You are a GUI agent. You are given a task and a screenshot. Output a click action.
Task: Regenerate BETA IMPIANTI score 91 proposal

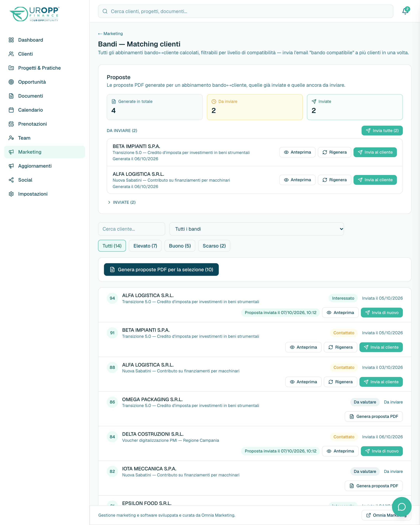[x=340, y=347]
